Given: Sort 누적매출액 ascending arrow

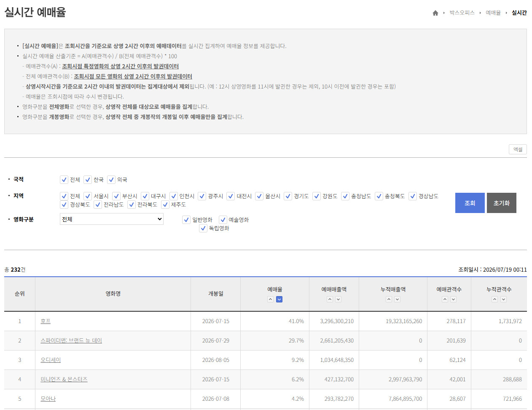Looking at the screenshot, I should (x=389, y=299).
